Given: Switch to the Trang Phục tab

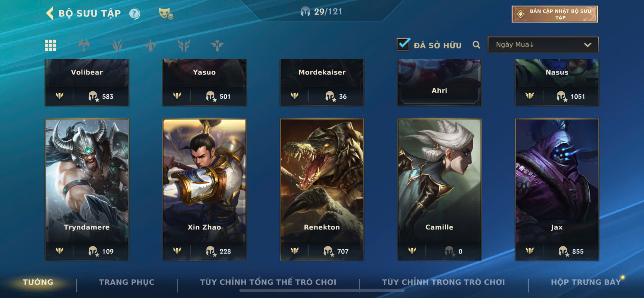Looking at the screenshot, I should pos(127,282).
